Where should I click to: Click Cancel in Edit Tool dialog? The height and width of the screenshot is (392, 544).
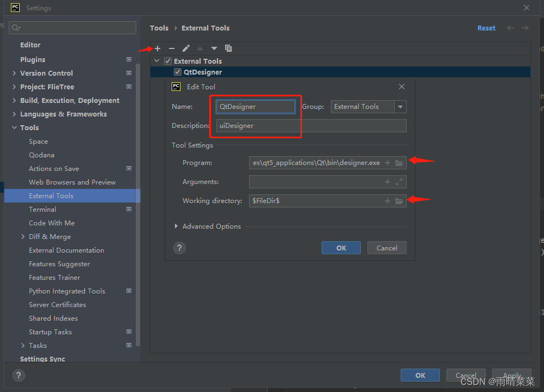tap(387, 248)
